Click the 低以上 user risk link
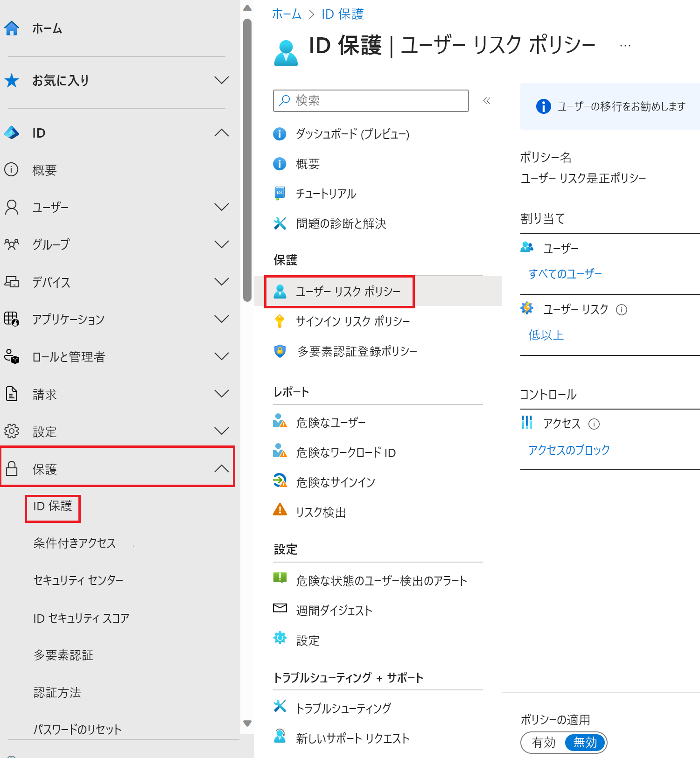 (x=546, y=335)
